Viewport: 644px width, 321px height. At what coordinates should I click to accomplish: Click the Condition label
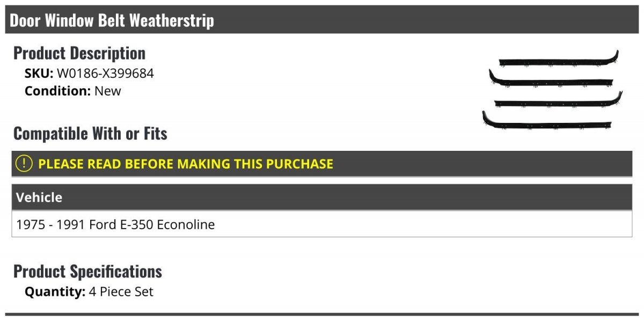tap(57, 91)
